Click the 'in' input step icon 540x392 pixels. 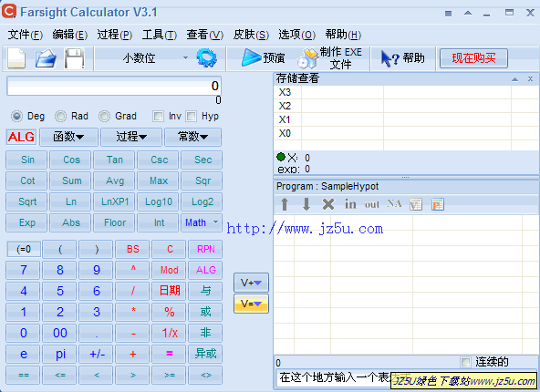(350, 204)
